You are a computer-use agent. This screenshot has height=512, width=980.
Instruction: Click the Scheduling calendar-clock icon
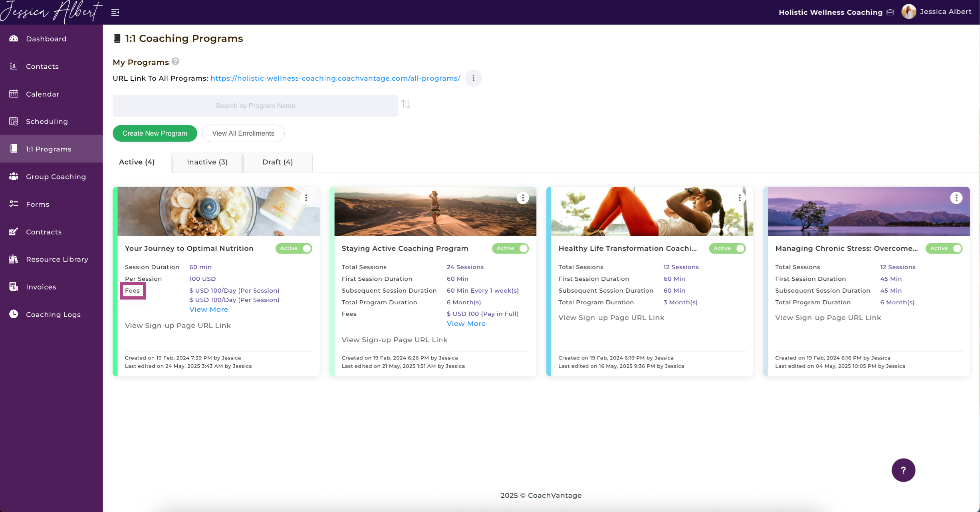coord(14,121)
